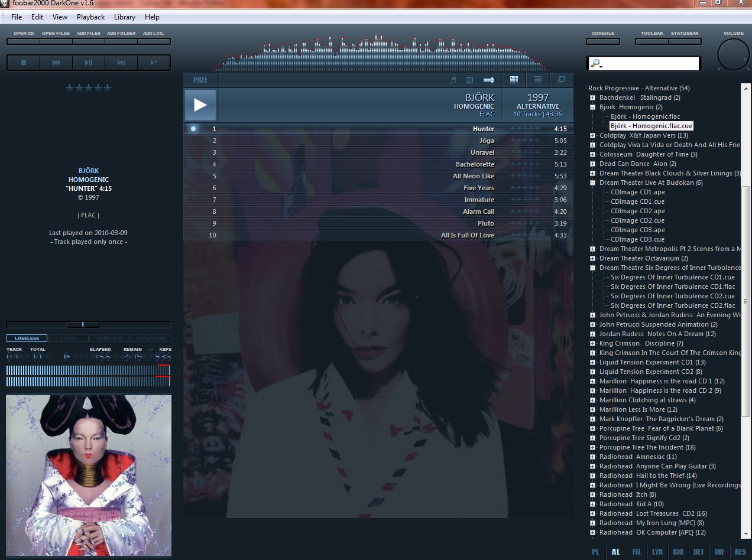Viewport: 752px width, 560px height.
Task: Open the Playback menu
Action: pos(90,17)
